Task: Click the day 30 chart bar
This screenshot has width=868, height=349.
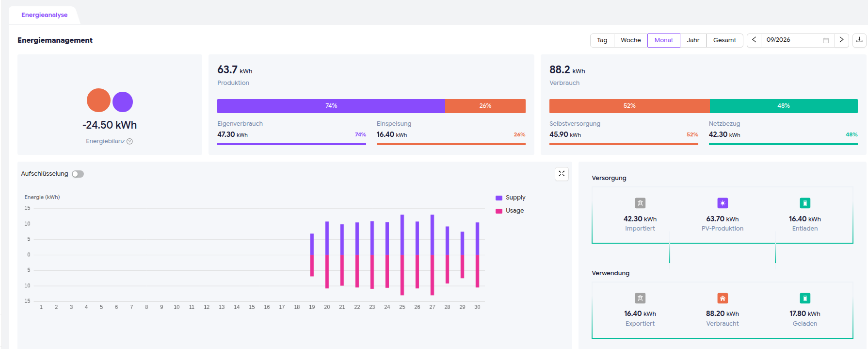Action: click(x=477, y=255)
